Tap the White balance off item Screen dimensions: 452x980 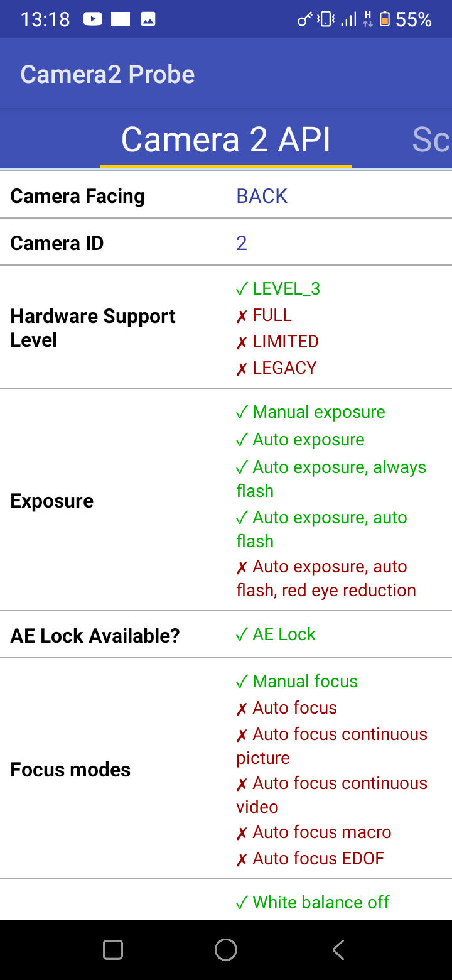coord(313,903)
